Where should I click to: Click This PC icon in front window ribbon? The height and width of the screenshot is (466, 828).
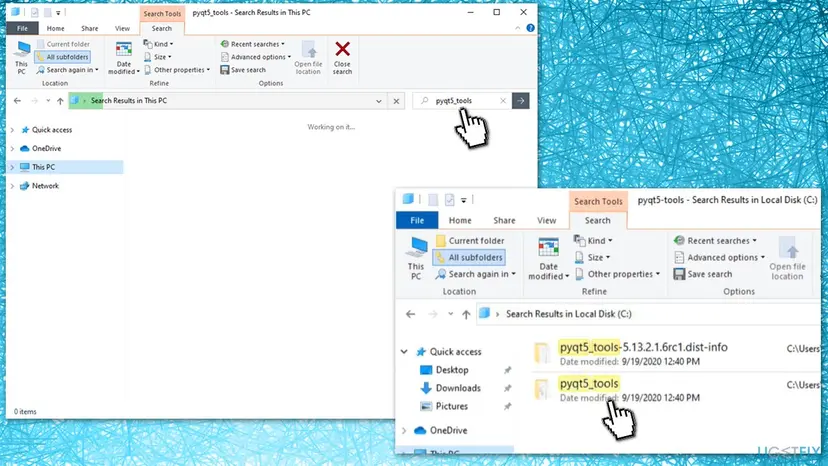pos(416,258)
